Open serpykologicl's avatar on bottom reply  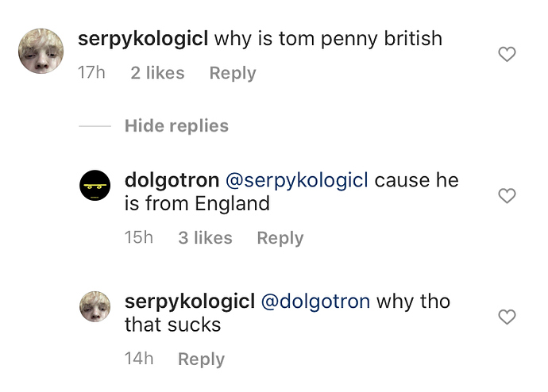pos(95,306)
